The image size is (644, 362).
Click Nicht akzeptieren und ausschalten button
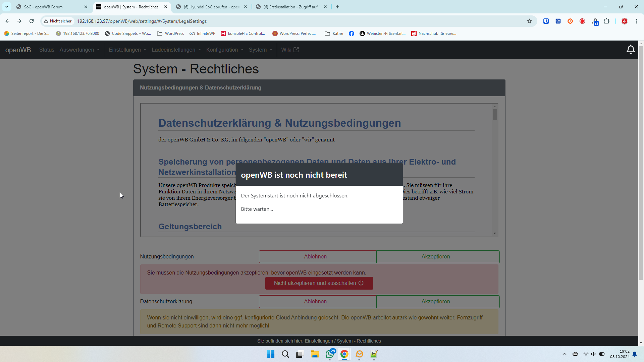pos(319,283)
